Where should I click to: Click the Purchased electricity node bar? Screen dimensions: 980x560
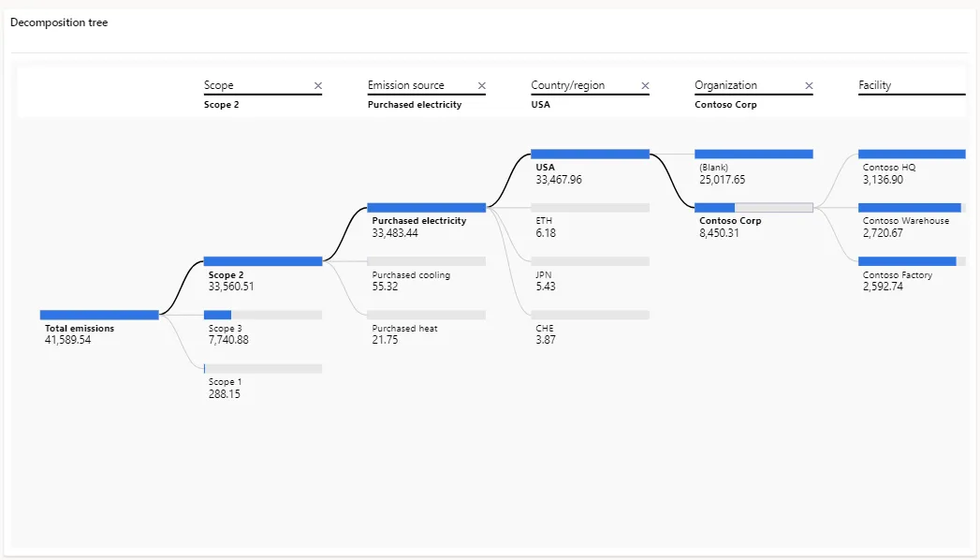[426, 208]
